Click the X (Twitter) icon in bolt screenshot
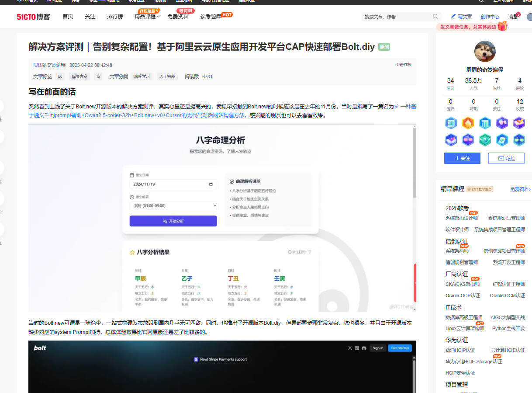Image resolution: width=532 pixels, height=393 pixels. 350,348
